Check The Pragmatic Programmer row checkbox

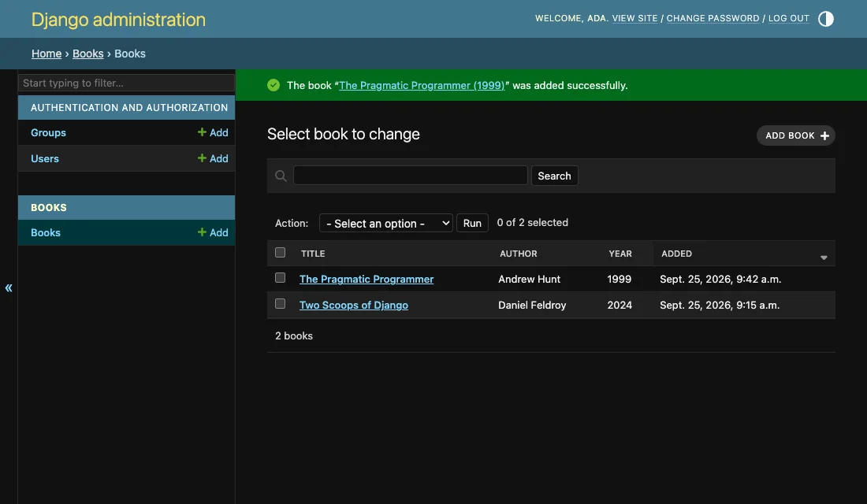(x=281, y=278)
